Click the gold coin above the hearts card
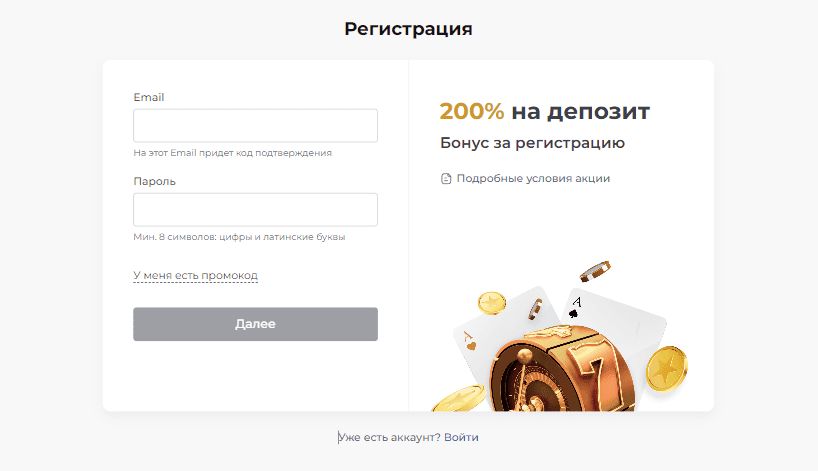The width and height of the screenshot is (818, 471). coord(491,302)
